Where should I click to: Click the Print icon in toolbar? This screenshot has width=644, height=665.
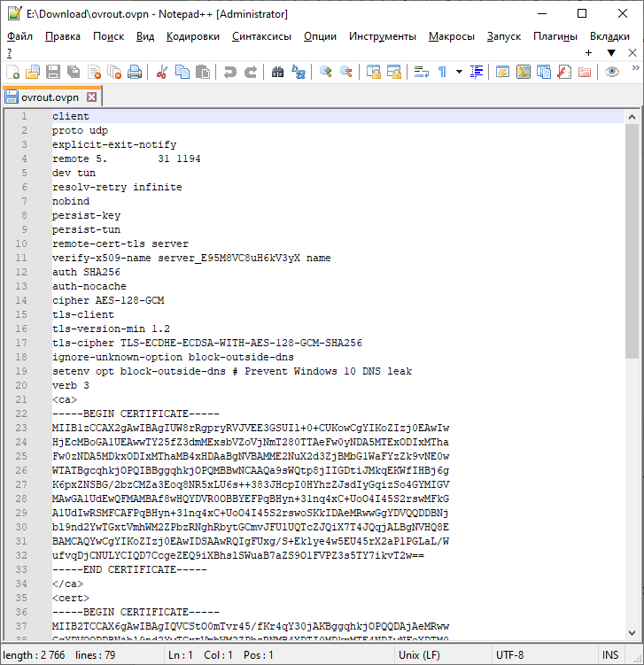(134, 72)
